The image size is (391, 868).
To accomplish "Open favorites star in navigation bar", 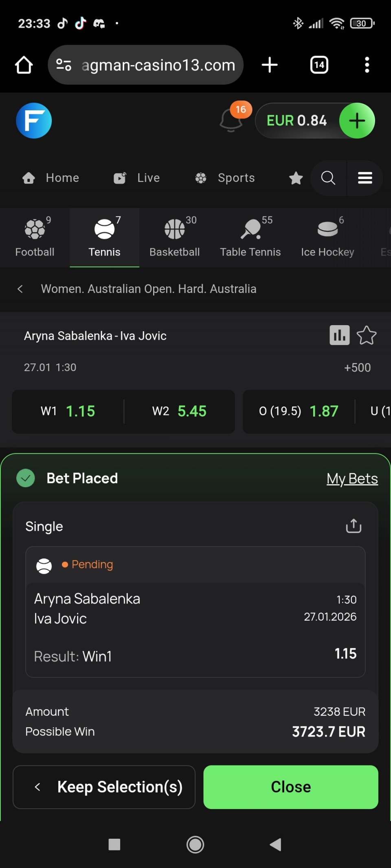I will tap(296, 178).
